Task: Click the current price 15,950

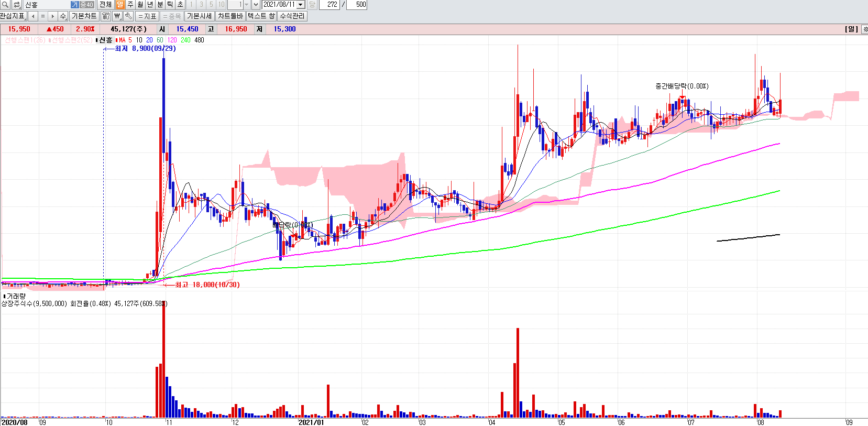Action: (x=19, y=29)
